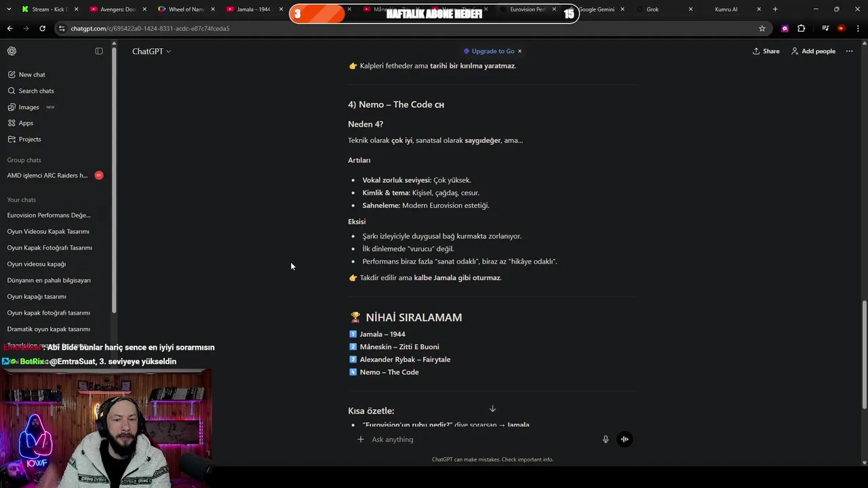
Task: Click Add people in the header
Action: pyautogui.click(x=813, y=52)
